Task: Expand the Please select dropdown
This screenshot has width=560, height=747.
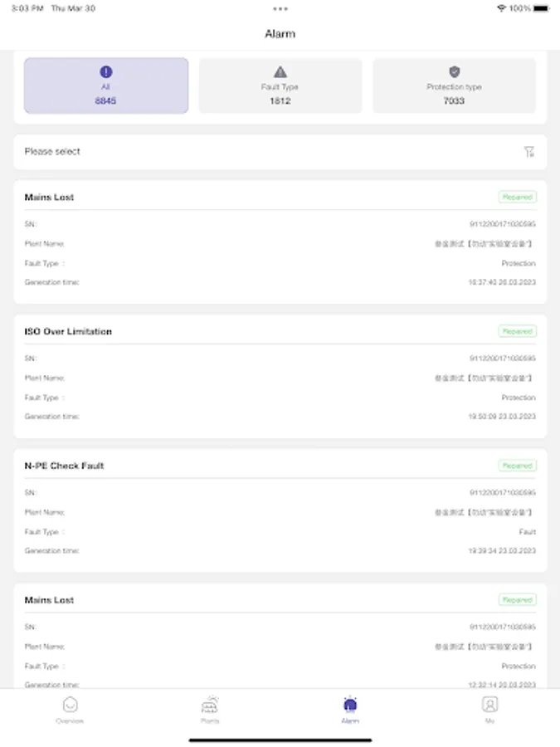Action: [265, 152]
